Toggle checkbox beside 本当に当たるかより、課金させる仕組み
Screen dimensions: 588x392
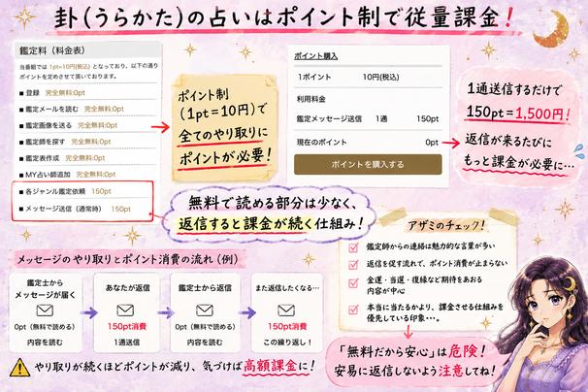[353, 310]
